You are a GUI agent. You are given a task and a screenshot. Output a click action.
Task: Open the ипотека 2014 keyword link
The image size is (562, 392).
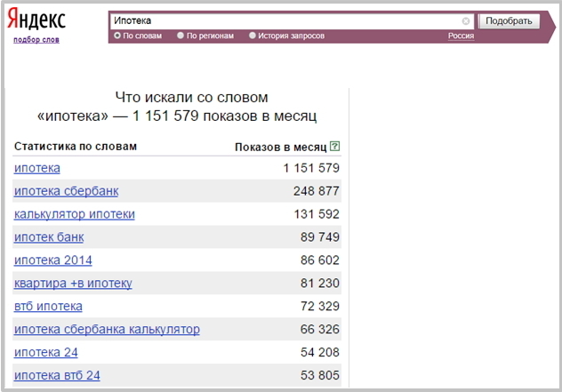click(x=53, y=260)
